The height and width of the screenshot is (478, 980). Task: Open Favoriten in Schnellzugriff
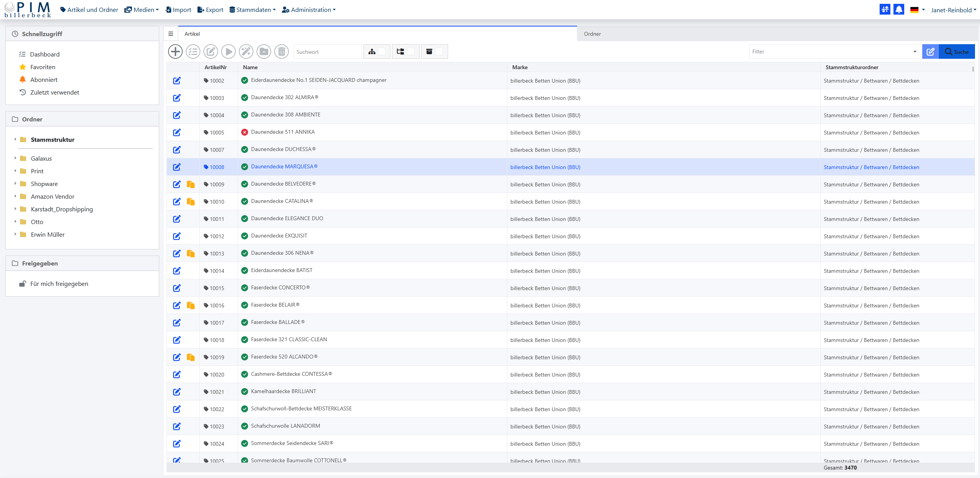point(43,67)
